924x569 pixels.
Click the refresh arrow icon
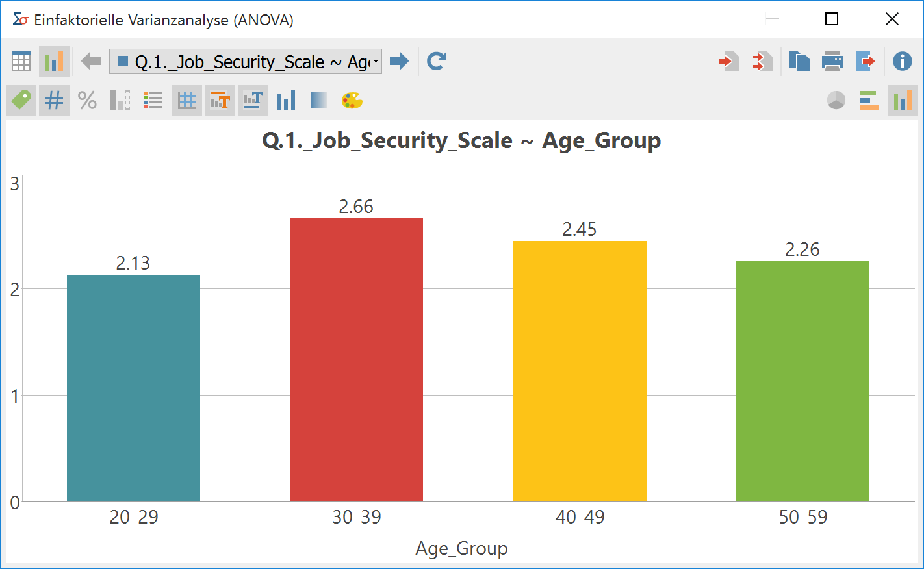436,62
